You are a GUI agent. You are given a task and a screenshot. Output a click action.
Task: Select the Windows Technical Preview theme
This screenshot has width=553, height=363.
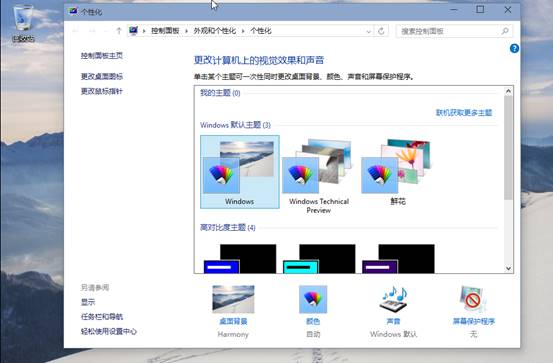319,175
